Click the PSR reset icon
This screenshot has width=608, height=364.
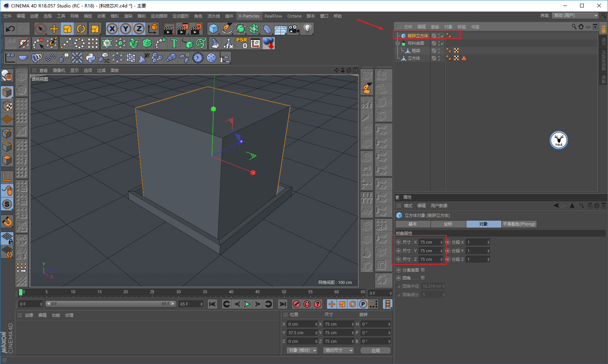[x=242, y=43]
